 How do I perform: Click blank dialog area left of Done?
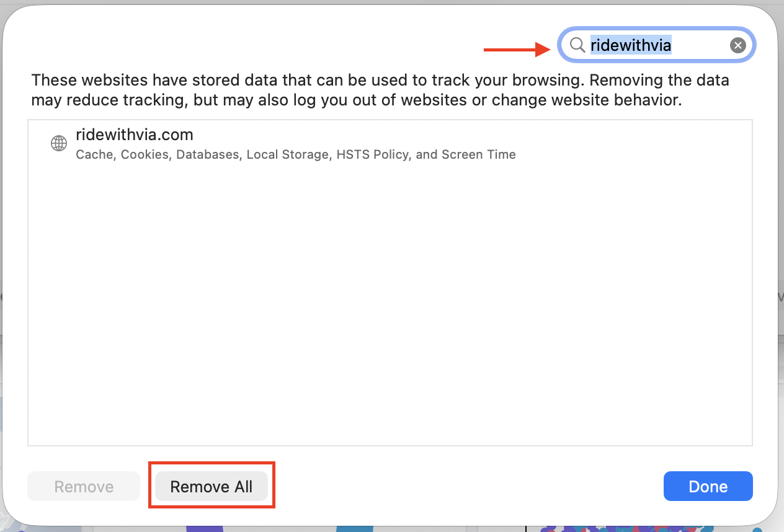point(465,487)
